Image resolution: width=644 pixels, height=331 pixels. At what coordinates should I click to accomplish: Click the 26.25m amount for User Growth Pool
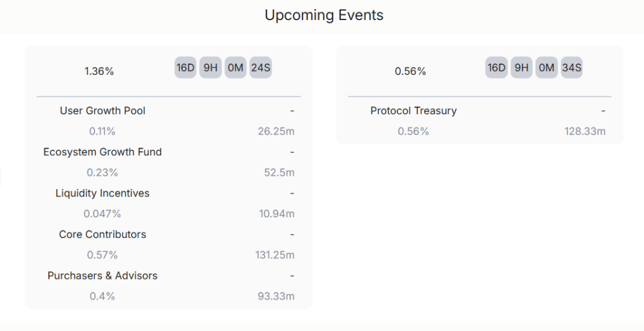tap(276, 131)
